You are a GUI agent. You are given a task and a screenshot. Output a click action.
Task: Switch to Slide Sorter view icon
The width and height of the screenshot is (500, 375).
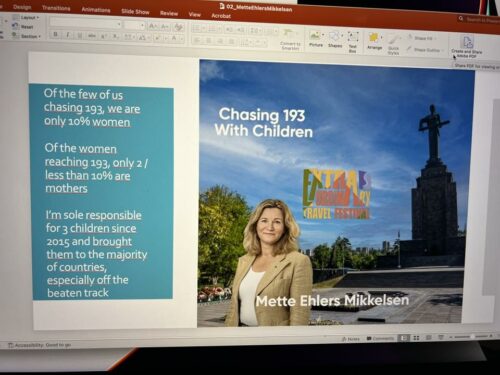[416, 338]
